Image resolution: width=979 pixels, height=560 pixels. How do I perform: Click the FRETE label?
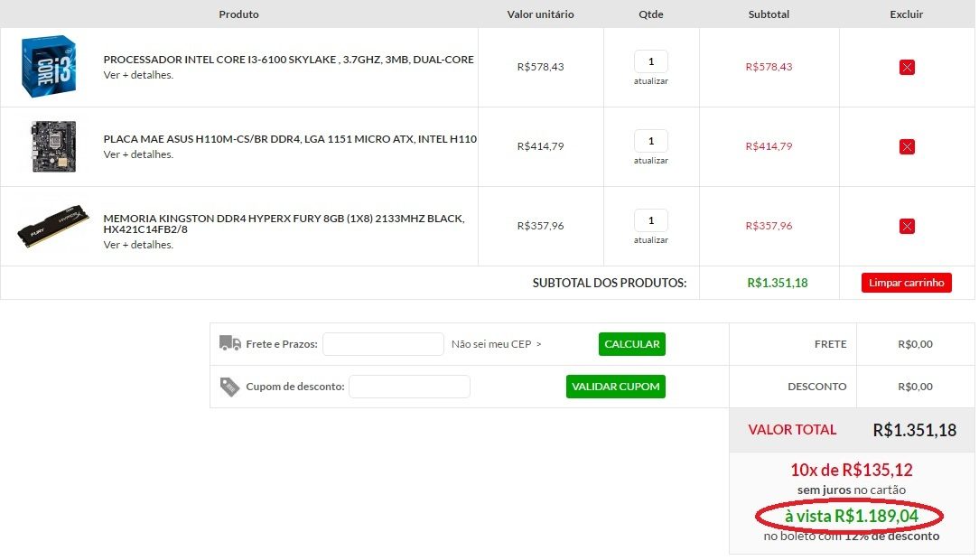tap(830, 344)
